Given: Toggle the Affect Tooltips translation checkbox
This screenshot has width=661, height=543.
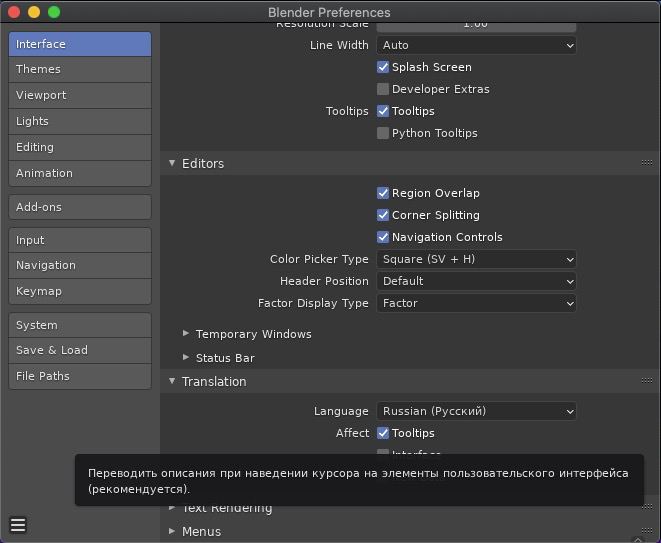Looking at the screenshot, I should [383, 433].
